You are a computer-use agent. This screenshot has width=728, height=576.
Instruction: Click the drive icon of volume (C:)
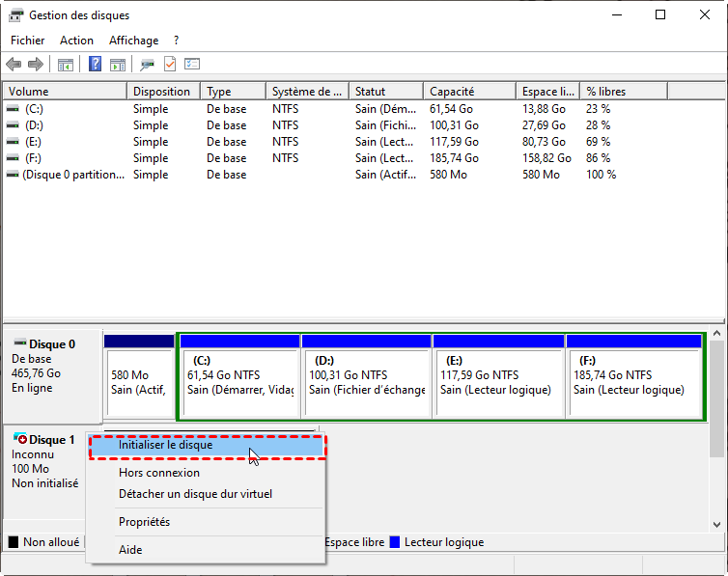point(13,109)
